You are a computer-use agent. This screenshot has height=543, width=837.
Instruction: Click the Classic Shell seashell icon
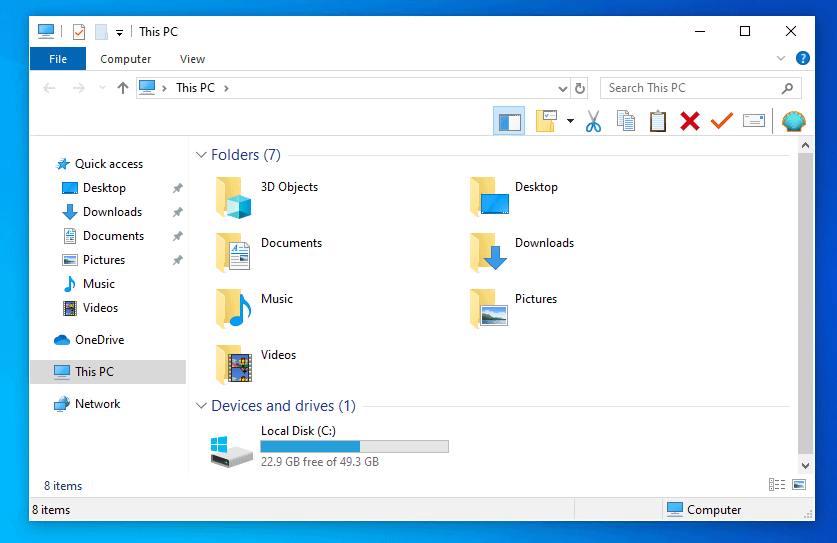tap(793, 122)
